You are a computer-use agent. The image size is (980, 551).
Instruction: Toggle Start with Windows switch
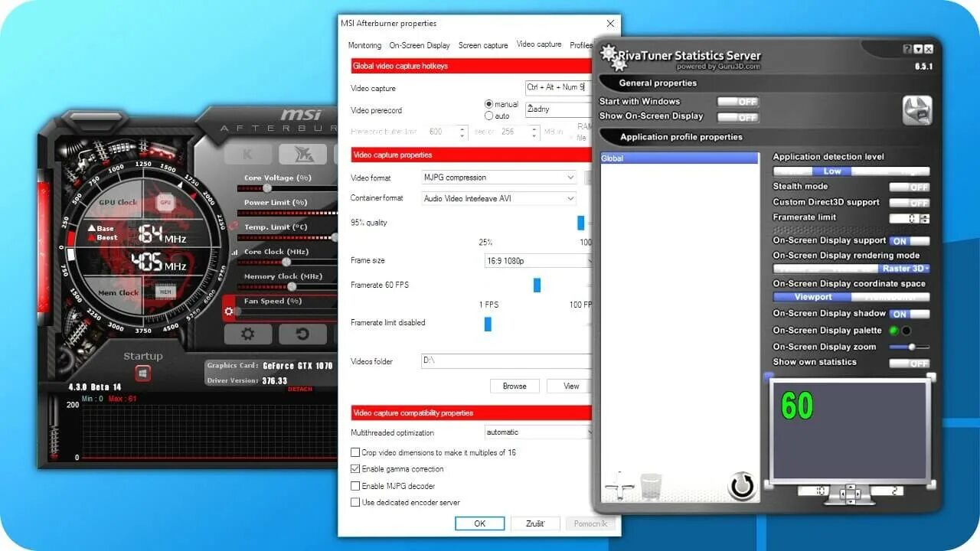click(x=738, y=102)
